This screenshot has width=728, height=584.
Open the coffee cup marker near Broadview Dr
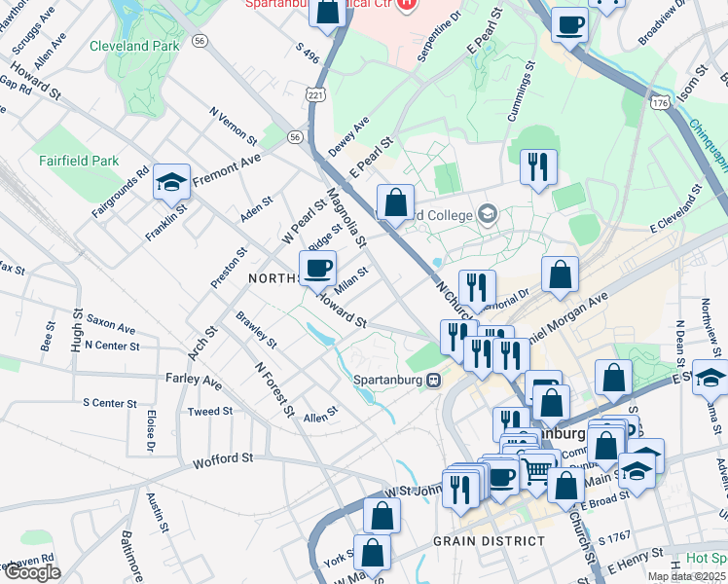(x=569, y=26)
